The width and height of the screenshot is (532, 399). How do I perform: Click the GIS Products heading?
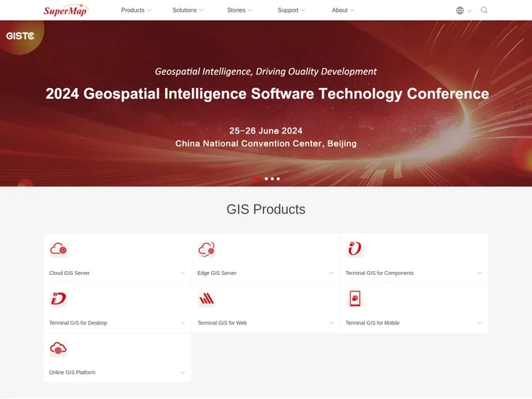click(266, 209)
